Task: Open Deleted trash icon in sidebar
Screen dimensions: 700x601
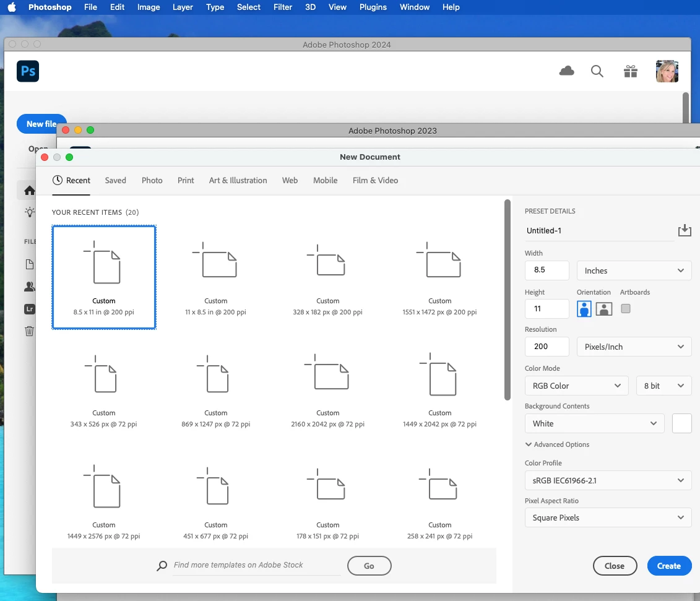Action: pos(30,331)
